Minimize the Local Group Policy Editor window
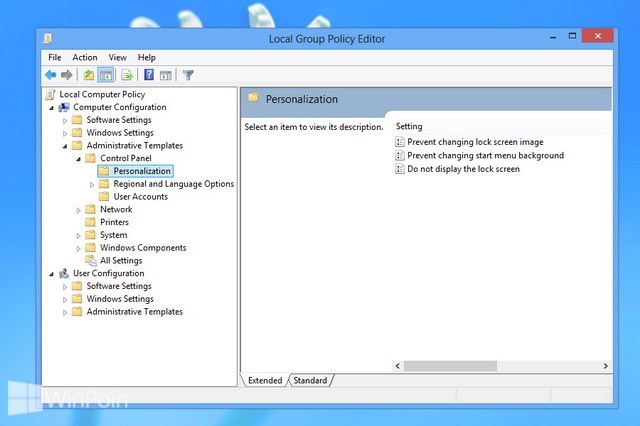This screenshot has height=426, width=640. (553, 37)
